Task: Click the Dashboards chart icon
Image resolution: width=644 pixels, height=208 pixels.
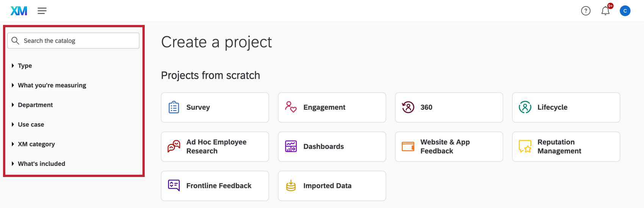Action: tap(291, 146)
